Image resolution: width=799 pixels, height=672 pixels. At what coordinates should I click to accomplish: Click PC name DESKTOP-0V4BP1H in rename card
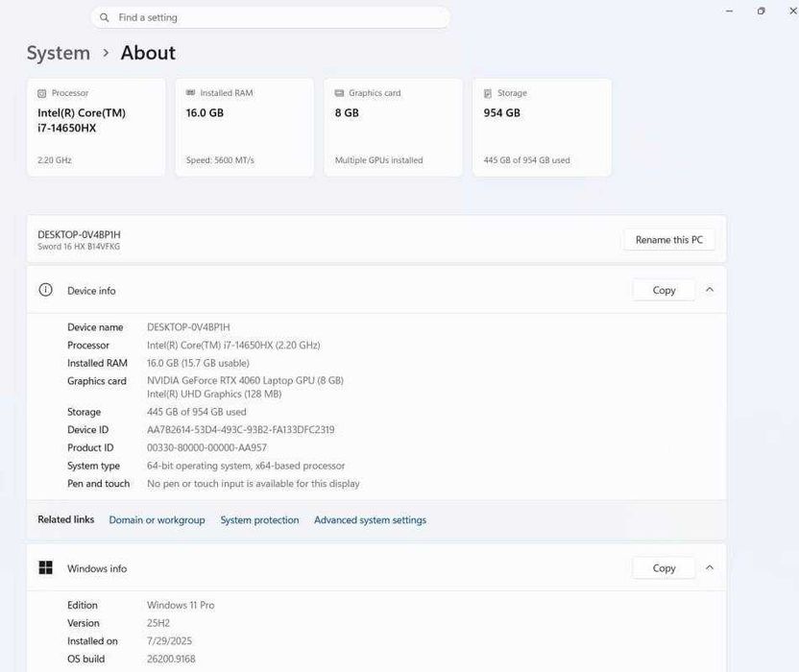(79, 234)
